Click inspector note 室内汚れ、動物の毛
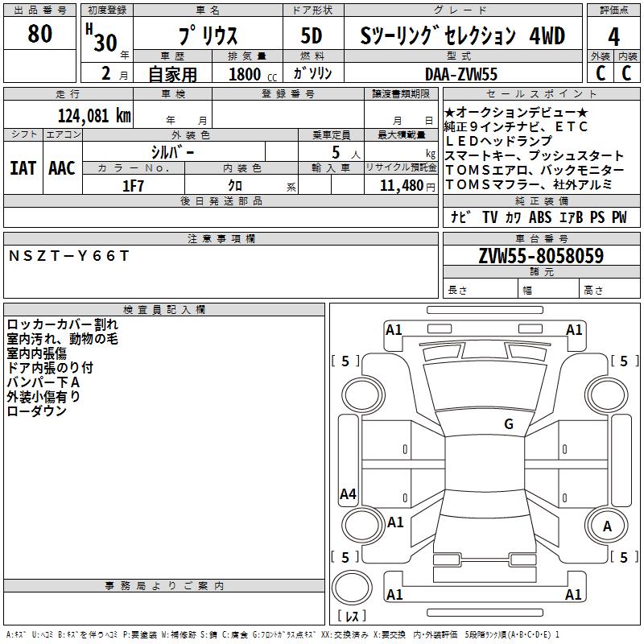This screenshot has width=644, height=644. coord(63,338)
